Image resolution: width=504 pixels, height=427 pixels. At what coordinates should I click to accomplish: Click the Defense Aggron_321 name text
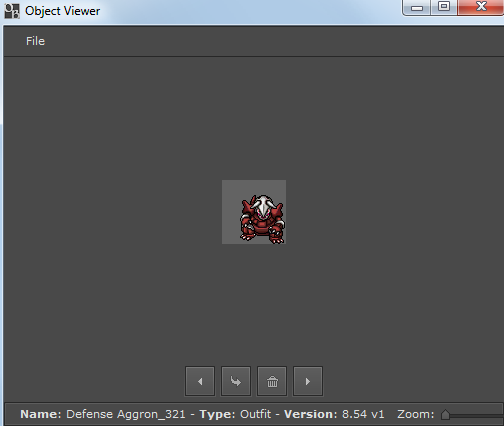[126, 414]
